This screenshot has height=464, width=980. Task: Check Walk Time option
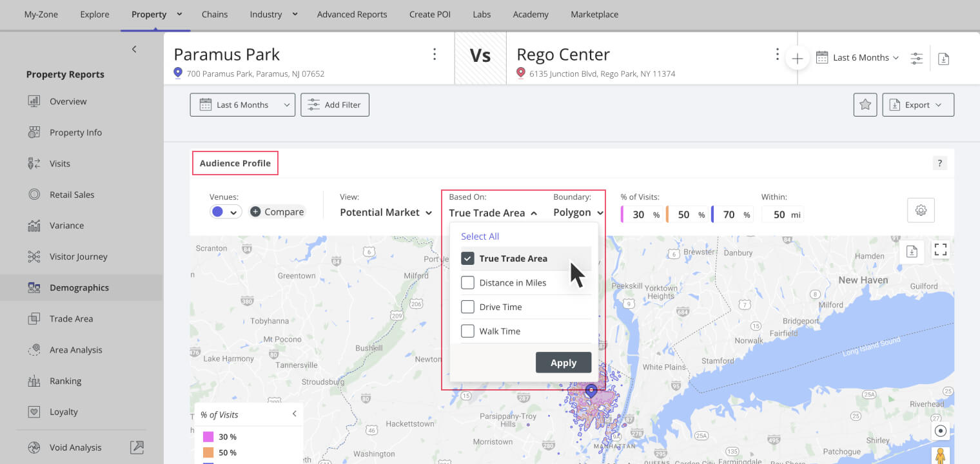(467, 331)
